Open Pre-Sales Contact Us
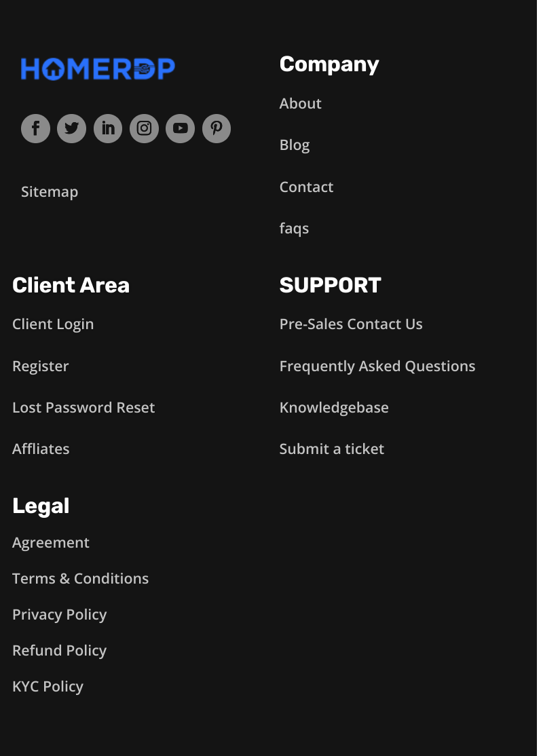The width and height of the screenshot is (541, 756). coord(351,324)
